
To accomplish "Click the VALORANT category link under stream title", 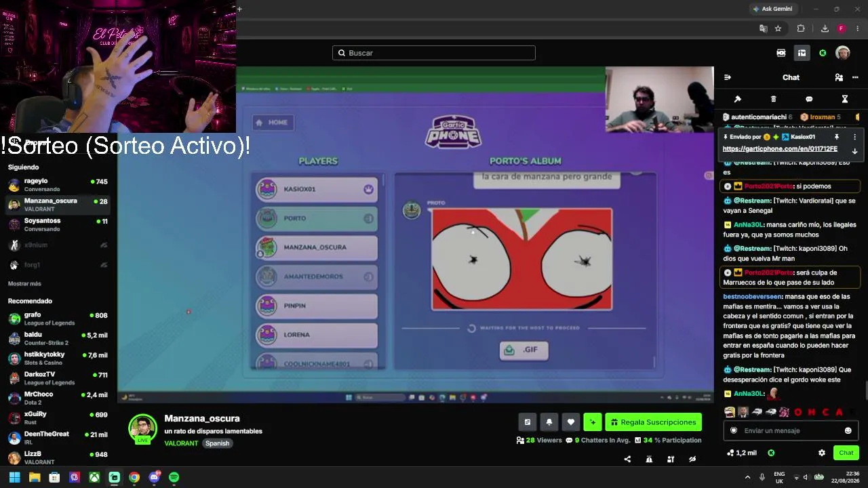I will coord(181,443).
